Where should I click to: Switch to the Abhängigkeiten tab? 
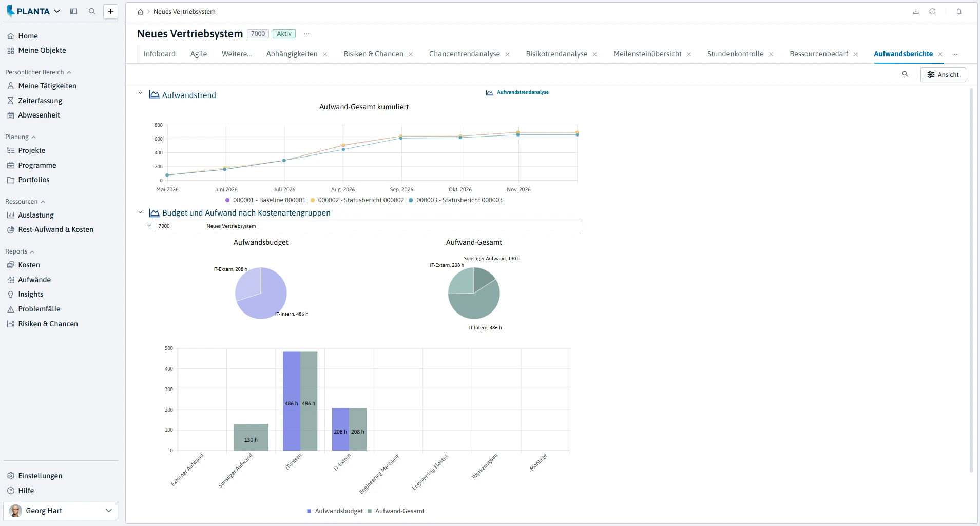[x=292, y=54]
